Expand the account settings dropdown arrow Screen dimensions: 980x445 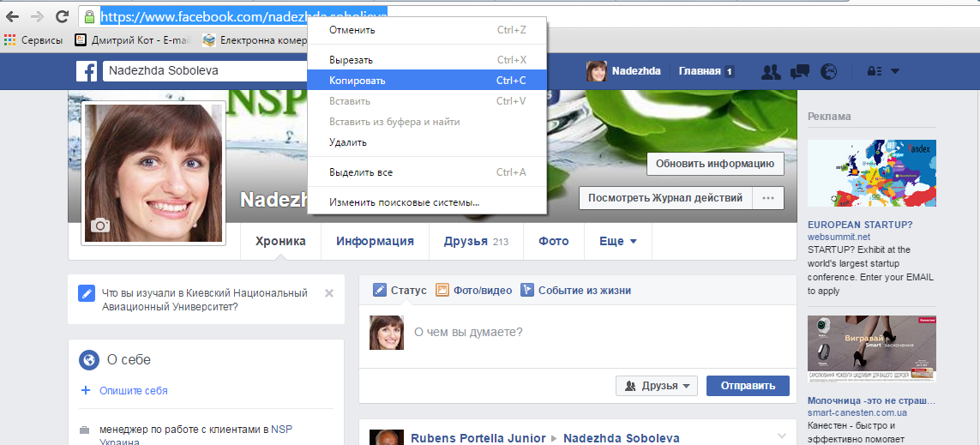(x=895, y=71)
